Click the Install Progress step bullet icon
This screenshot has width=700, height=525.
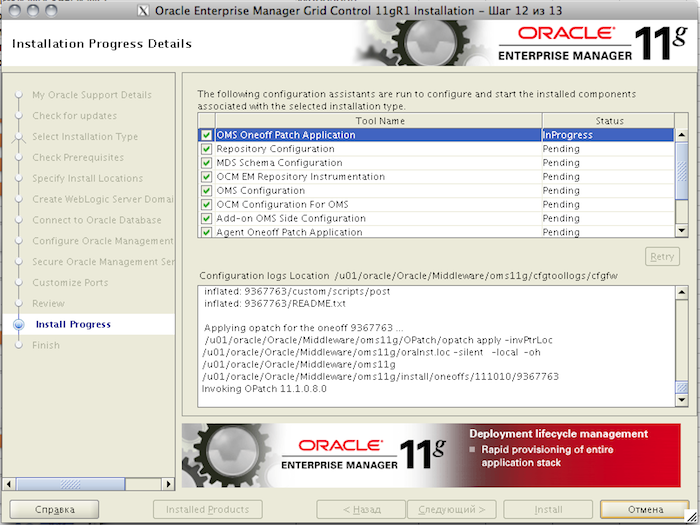pos(19,325)
